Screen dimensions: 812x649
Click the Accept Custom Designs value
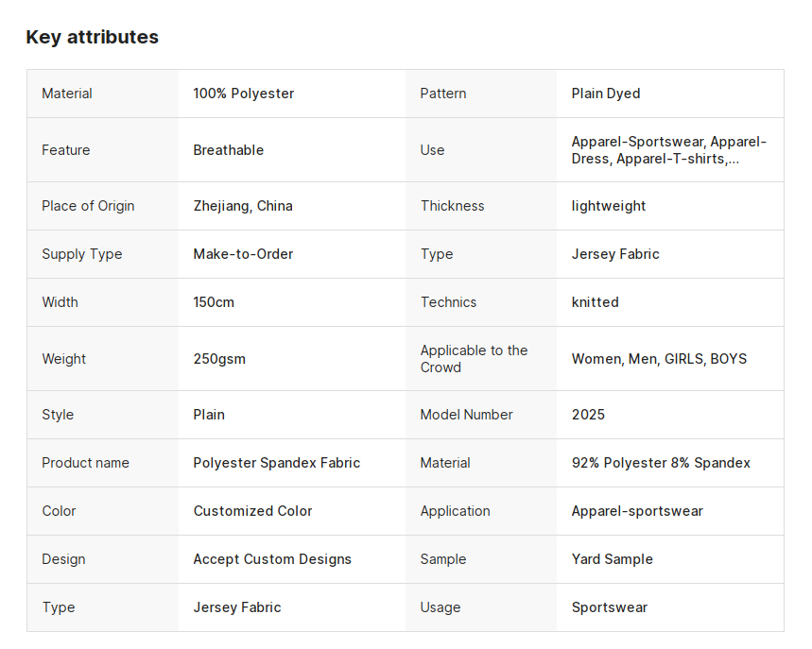[x=272, y=559]
